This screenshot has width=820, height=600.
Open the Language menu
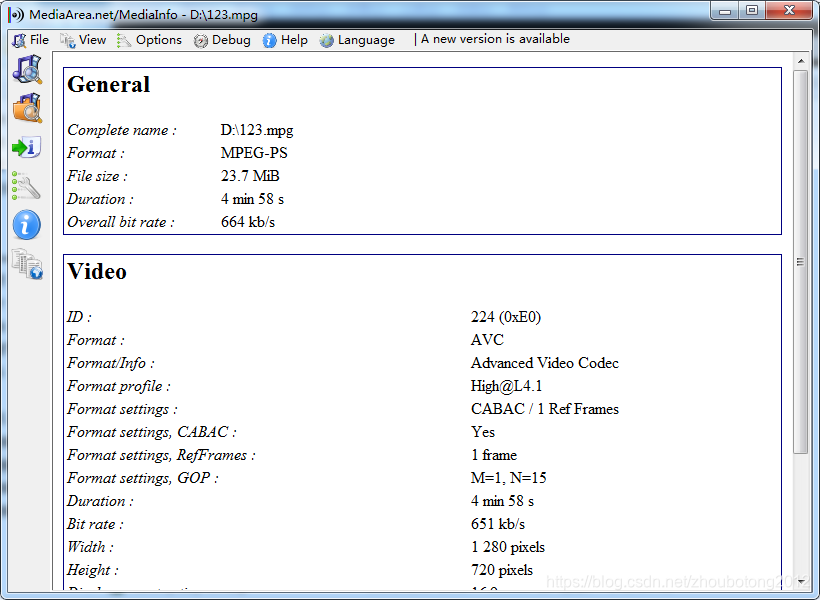click(357, 40)
